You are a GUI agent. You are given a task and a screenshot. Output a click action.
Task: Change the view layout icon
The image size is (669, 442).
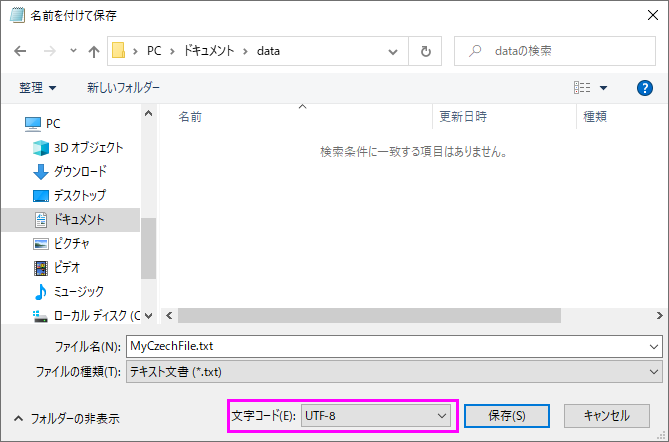pyautogui.click(x=582, y=88)
